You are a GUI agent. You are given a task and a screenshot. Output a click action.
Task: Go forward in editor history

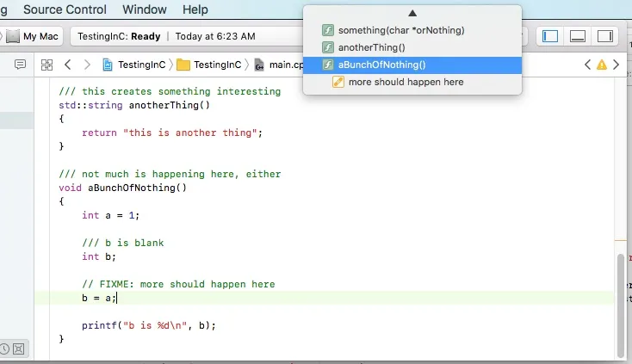click(x=87, y=65)
